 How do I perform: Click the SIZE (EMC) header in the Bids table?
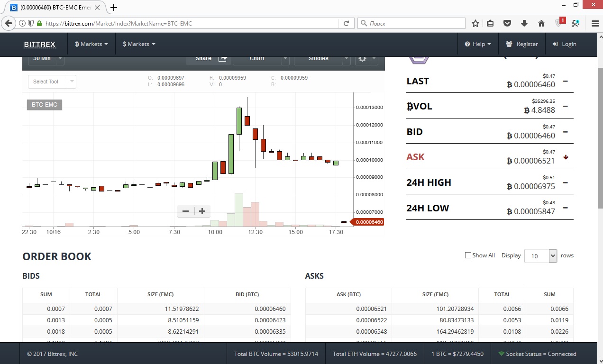click(x=161, y=294)
